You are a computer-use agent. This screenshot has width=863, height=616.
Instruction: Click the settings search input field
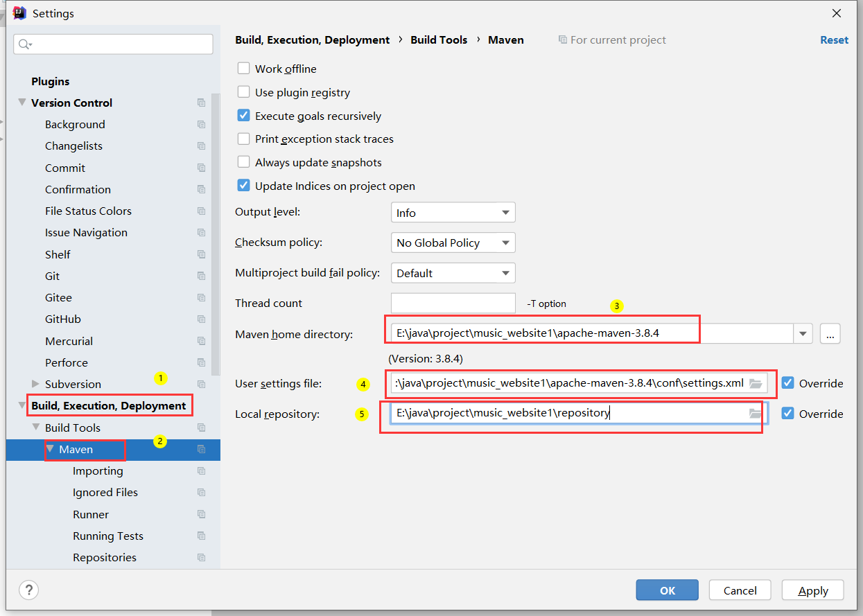coord(113,44)
